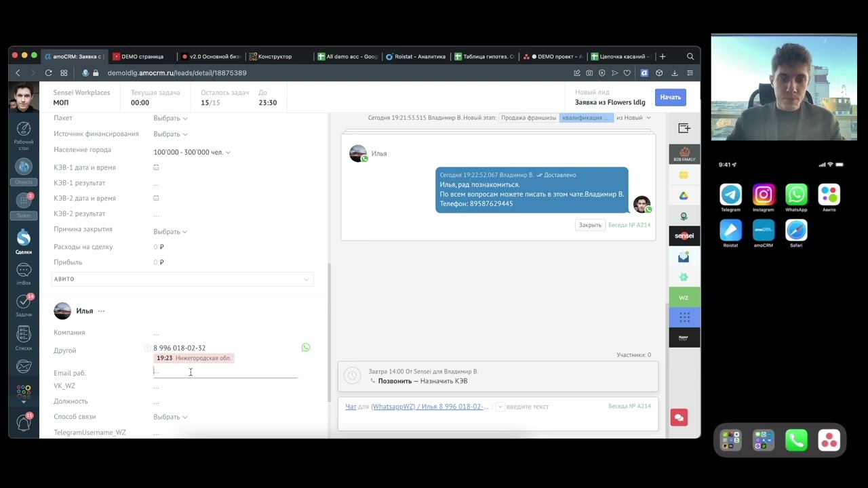Click Позвонить task link
The width and height of the screenshot is (868, 488).
click(395, 381)
